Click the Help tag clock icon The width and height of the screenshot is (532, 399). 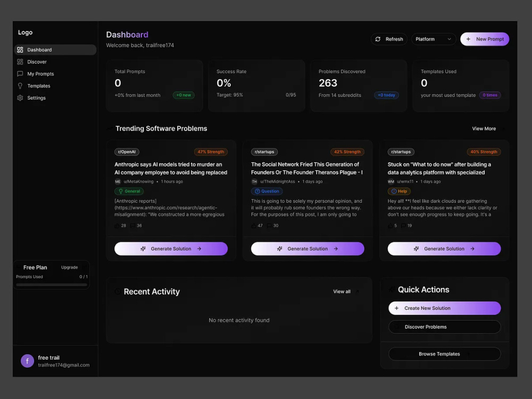pyautogui.click(x=394, y=192)
